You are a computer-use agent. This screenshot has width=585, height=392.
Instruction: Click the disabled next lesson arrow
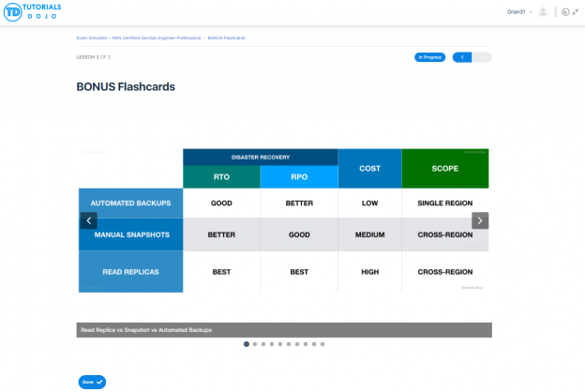[x=482, y=57]
